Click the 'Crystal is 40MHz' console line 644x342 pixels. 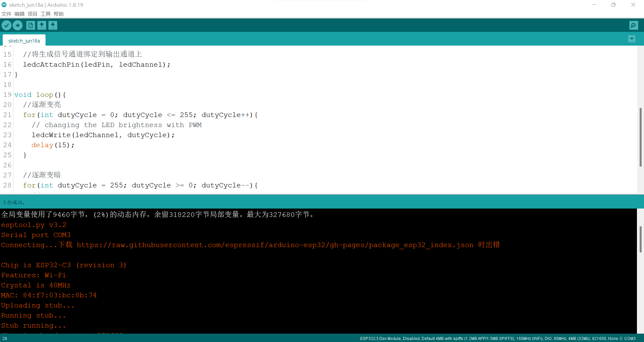[x=36, y=285]
